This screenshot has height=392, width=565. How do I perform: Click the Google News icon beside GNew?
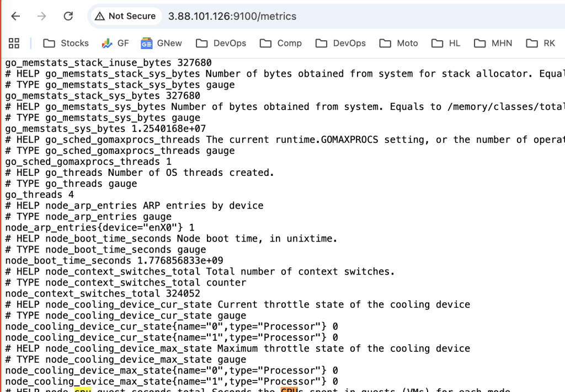click(146, 43)
